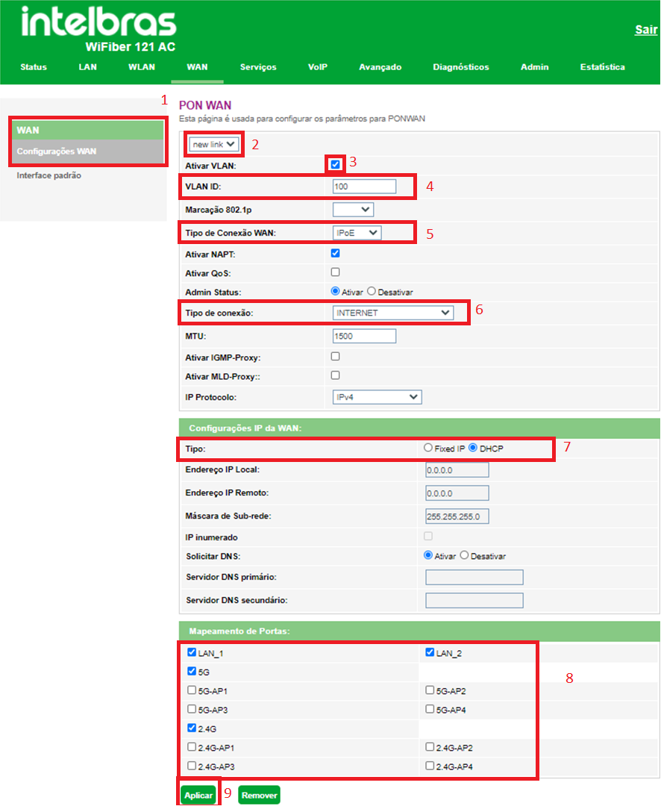The height and width of the screenshot is (812, 661).
Task: Click the Endereço IP Local field
Action: [x=457, y=470]
